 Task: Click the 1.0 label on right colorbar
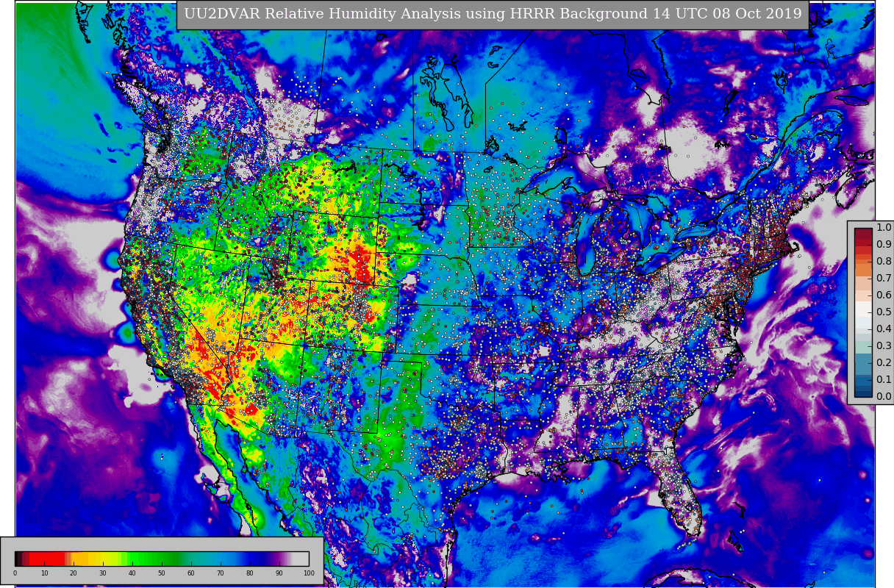pos(884,227)
